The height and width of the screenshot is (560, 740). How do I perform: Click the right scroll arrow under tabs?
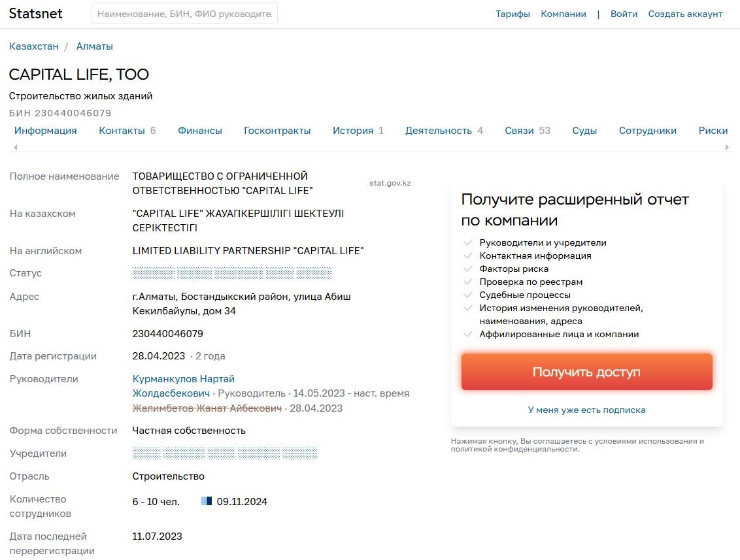(727, 147)
